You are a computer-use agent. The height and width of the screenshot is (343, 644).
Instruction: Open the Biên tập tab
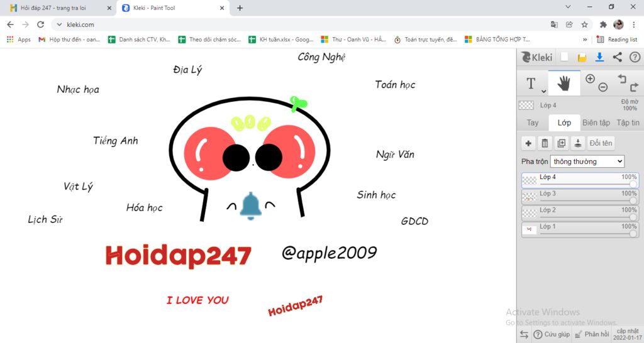tap(596, 122)
